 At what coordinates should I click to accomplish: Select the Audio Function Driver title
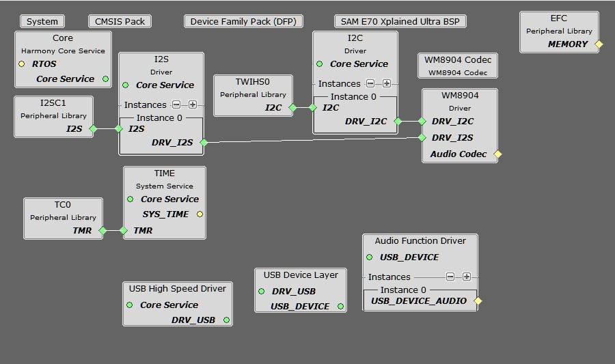pos(420,241)
